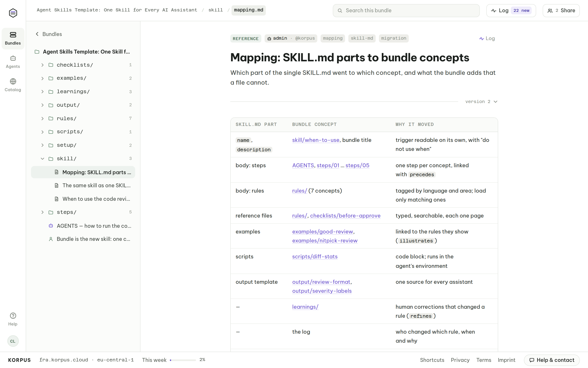Follow the steps/05 link
The height and width of the screenshot is (368, 588).
coord(357,165)
